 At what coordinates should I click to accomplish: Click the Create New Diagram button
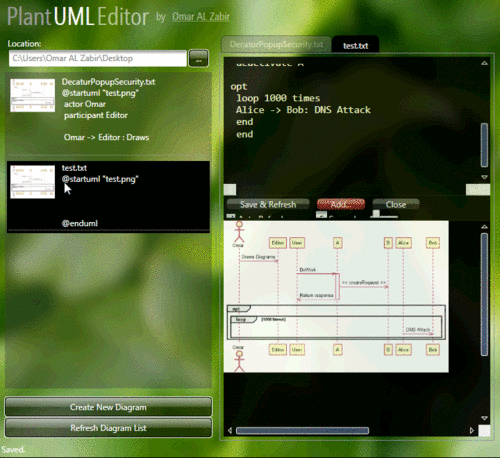point(108,407)
